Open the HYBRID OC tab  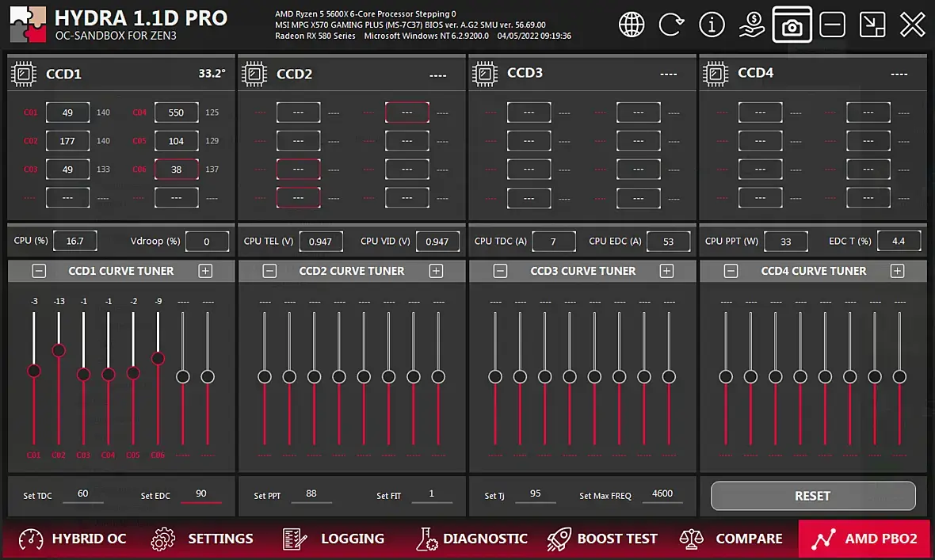73,539
